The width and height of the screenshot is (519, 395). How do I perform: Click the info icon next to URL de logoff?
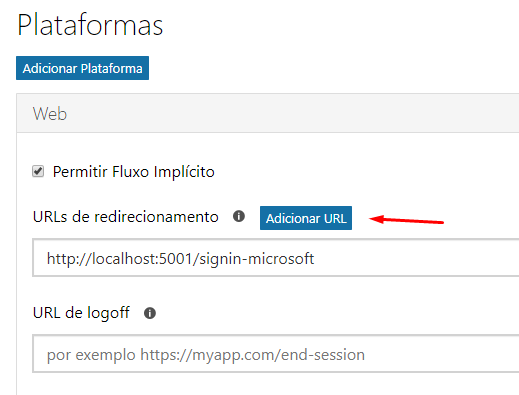coord(150,313)
